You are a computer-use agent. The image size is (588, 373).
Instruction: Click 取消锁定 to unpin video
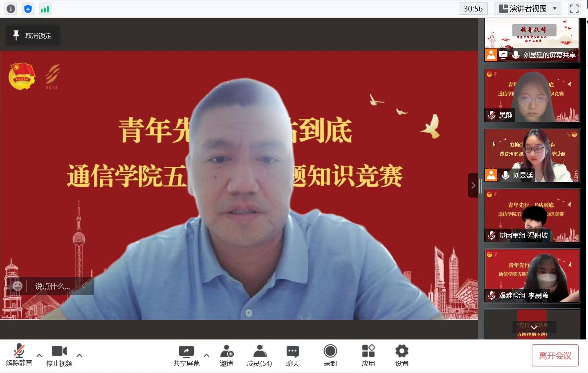click(x=33, y=36)
